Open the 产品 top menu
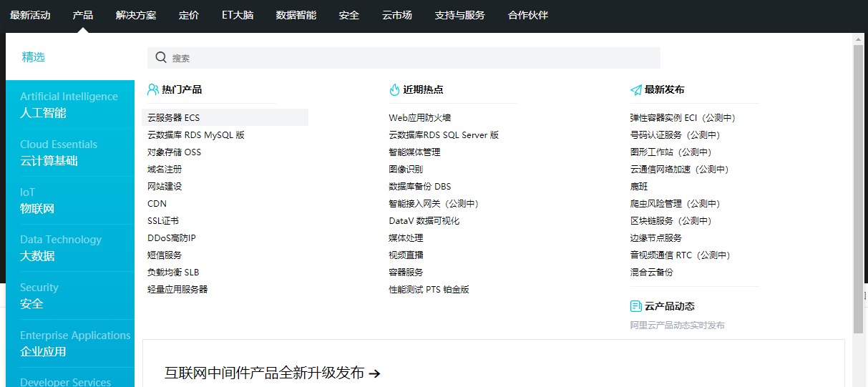Viewport: 868px width, 387px height. (x=83, y=15)
